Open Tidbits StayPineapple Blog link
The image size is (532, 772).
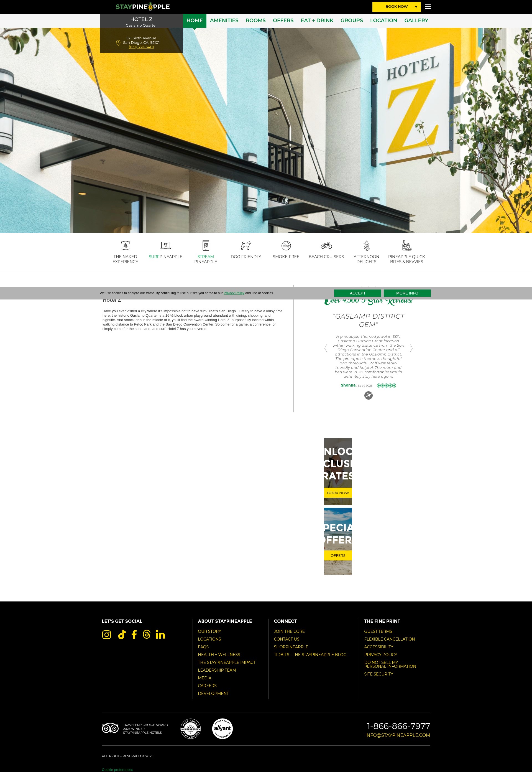coord(310,655)
